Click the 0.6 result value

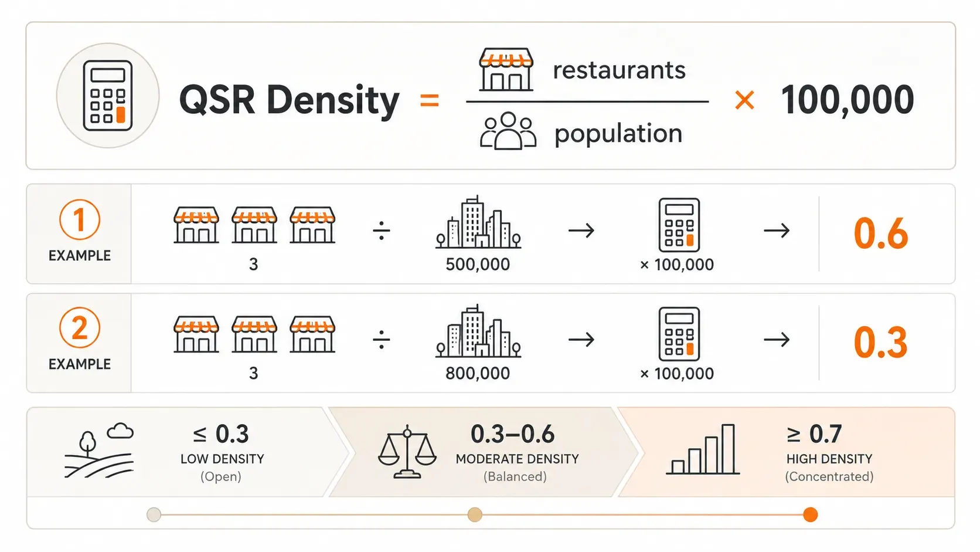pos(880,233)
